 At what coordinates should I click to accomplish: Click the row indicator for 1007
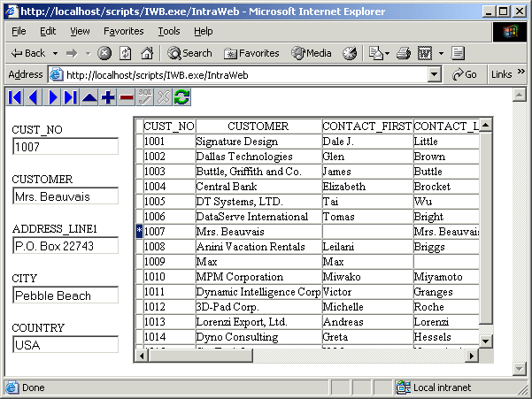tap(139, 232)
